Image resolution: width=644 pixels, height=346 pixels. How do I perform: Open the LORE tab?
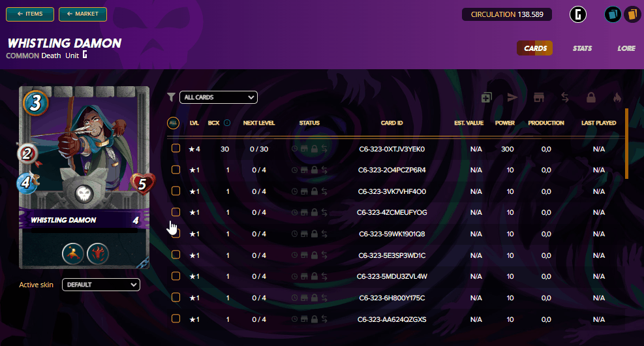coord(626,48)
